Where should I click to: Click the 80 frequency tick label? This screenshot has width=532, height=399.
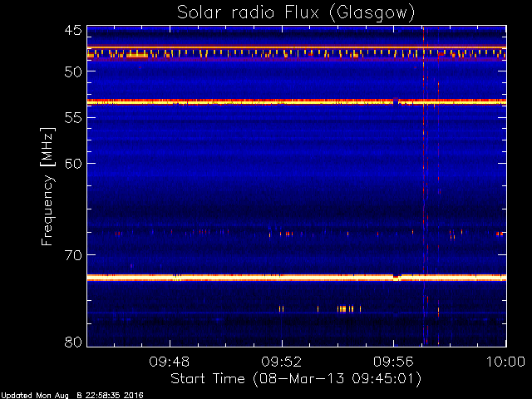tap(73, 342)
